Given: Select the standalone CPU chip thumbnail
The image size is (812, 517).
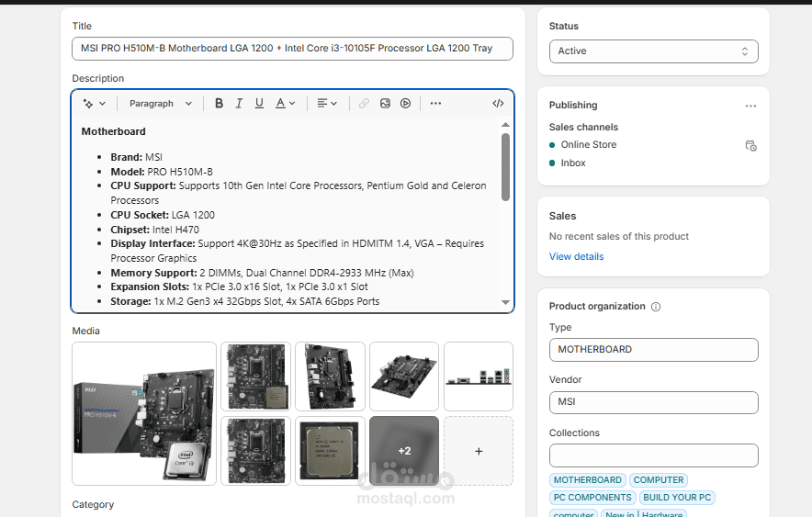Looking at the screenshot, I should tap(330, 451).
